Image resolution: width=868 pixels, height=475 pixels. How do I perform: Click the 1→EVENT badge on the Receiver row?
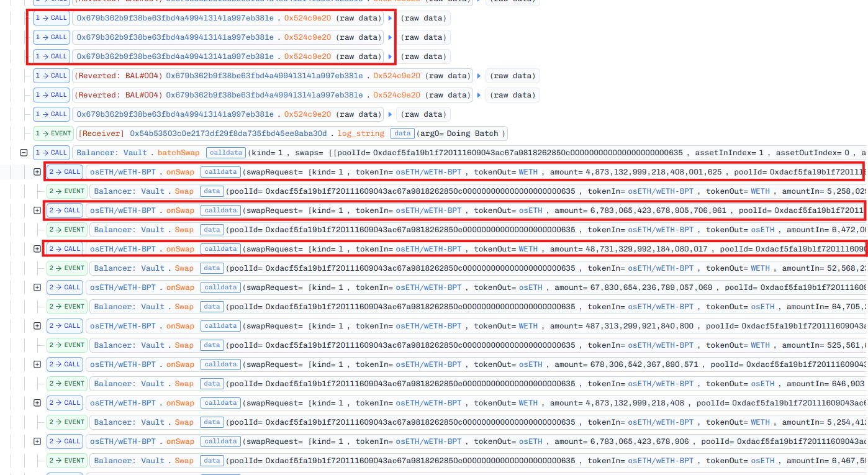pyautogui.click(x=53, y=133)
